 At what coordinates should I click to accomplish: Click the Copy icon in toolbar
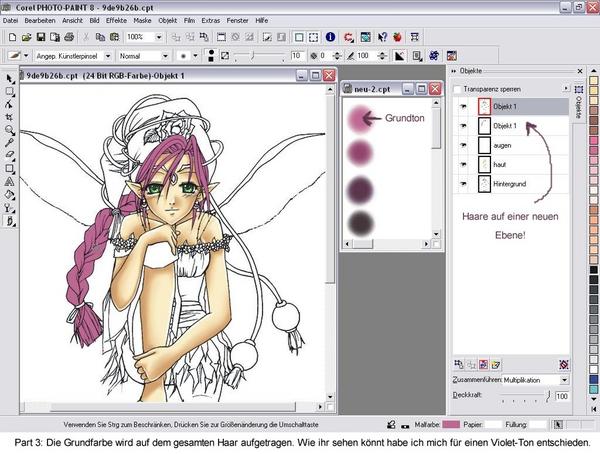100,37
